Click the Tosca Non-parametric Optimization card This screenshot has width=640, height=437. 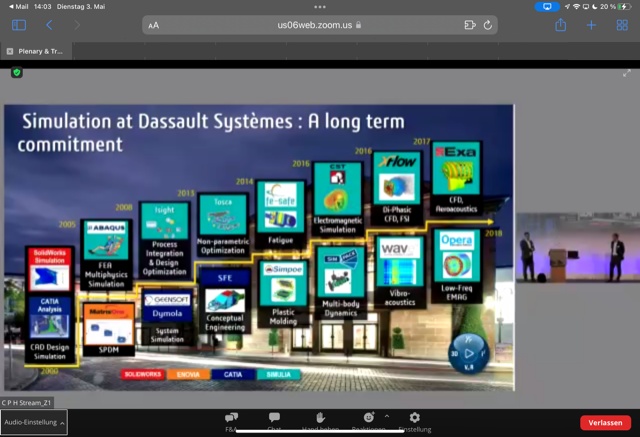coord(223,225)
